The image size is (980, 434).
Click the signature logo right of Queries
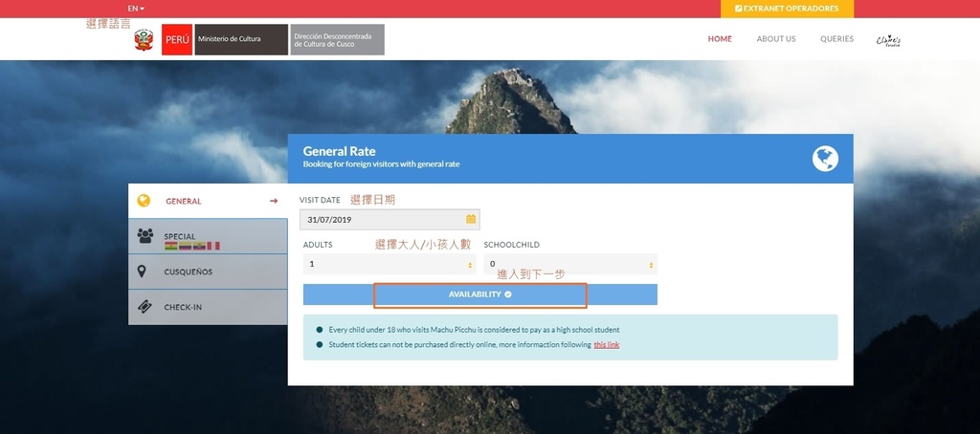pyautogui.click(x=888, y=40)
